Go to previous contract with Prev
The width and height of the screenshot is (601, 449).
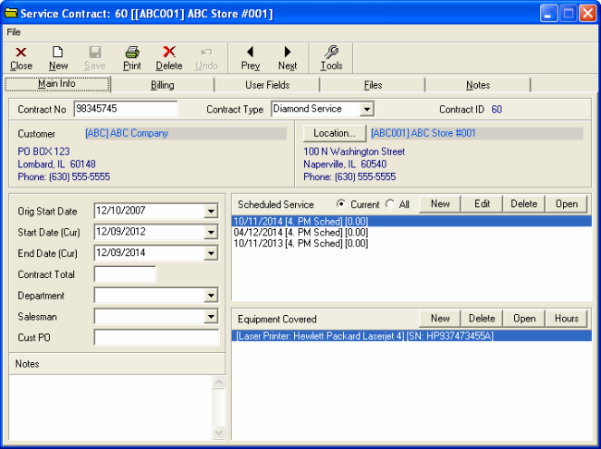[x=250, y=58]
